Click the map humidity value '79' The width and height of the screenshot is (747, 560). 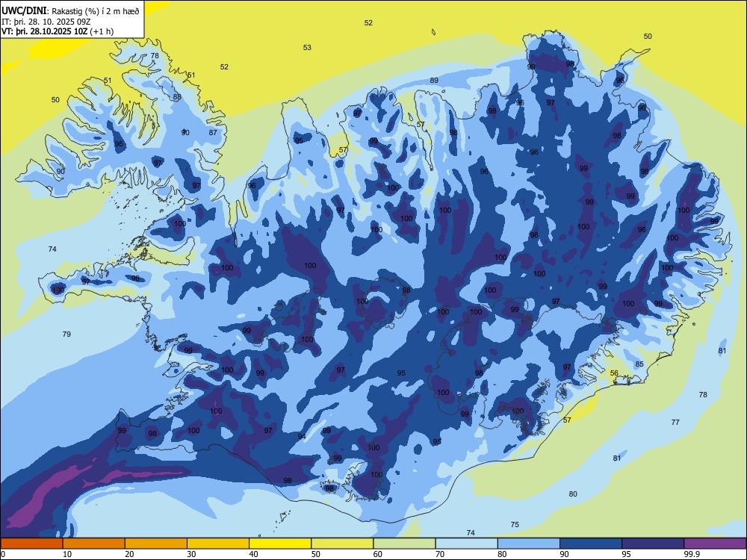(x=66, y=334)
